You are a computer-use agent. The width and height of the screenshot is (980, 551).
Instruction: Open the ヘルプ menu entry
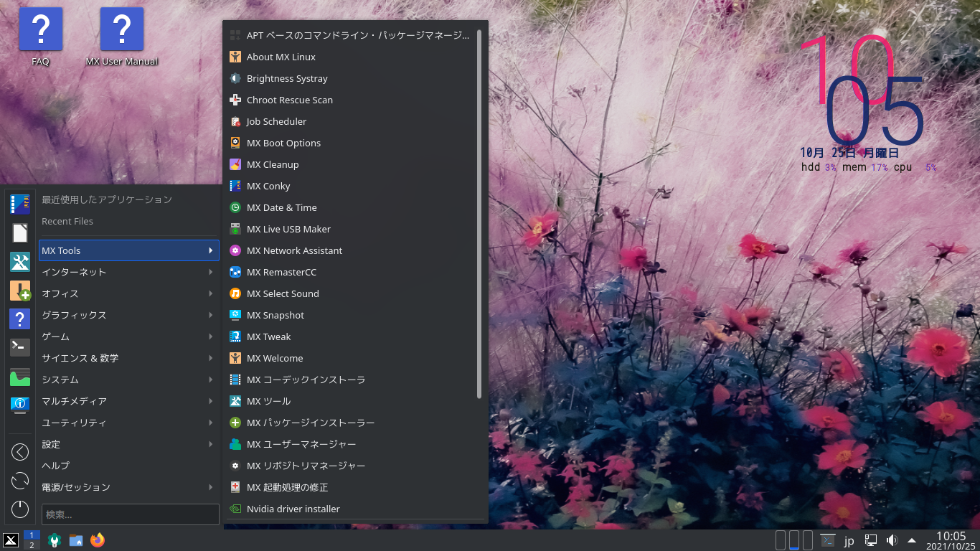coord(129,466)
